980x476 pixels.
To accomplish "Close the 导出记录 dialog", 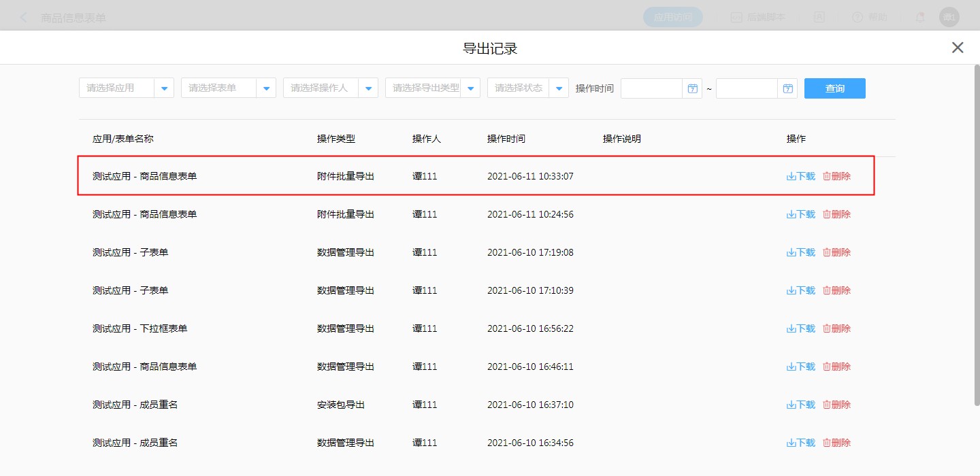I will click(x=958, y=48).
